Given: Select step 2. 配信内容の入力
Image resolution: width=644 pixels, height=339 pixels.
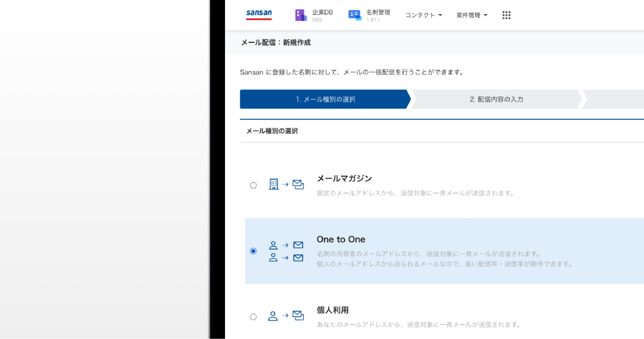Looking at the screenshot, I should [496, 99].
